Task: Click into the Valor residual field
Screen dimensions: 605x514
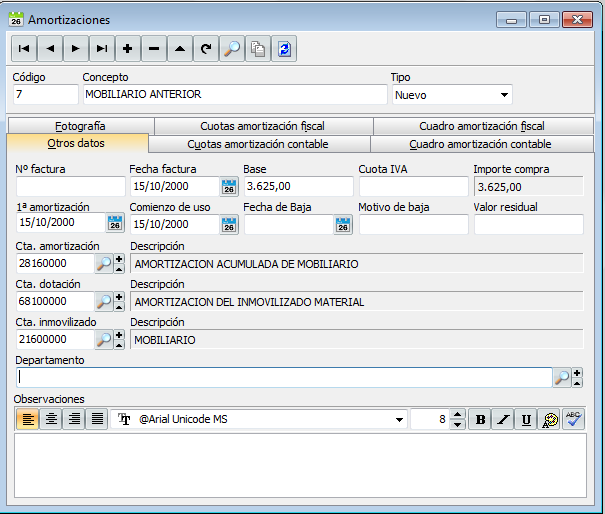Action: coord(529,225)
